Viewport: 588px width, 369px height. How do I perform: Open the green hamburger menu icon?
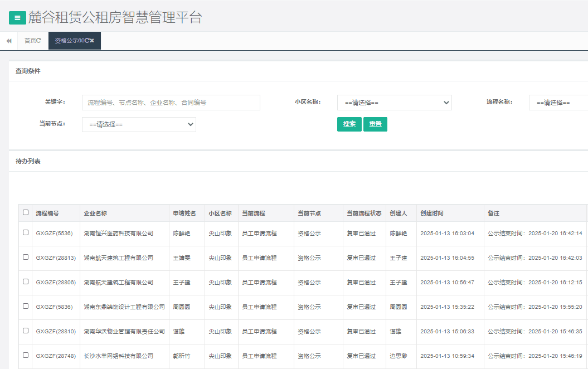coord(17,17)
